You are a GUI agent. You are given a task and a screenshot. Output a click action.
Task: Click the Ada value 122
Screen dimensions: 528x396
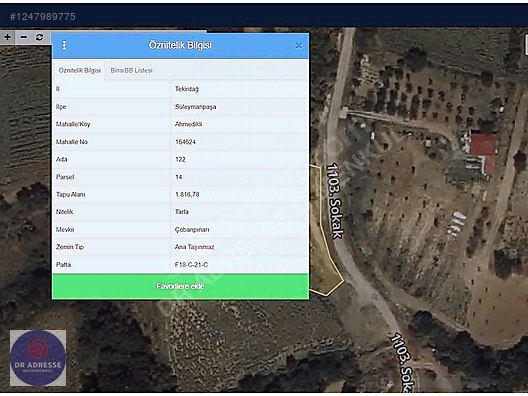180,159
